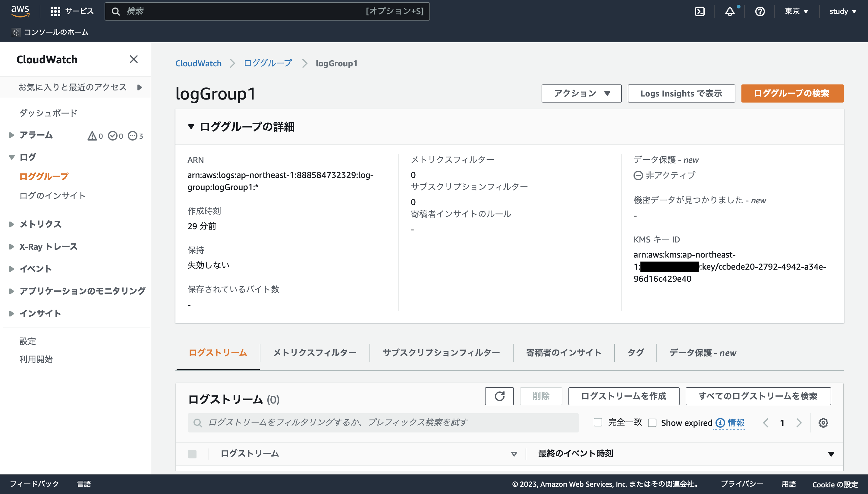The image size is (868, 494).
Task: Close the CloudWatch side navigation
Action: (x=134, y=59)
